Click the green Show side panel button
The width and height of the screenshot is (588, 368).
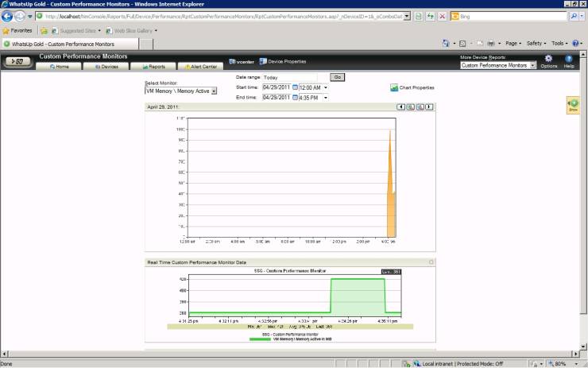[x=573, y=105]
